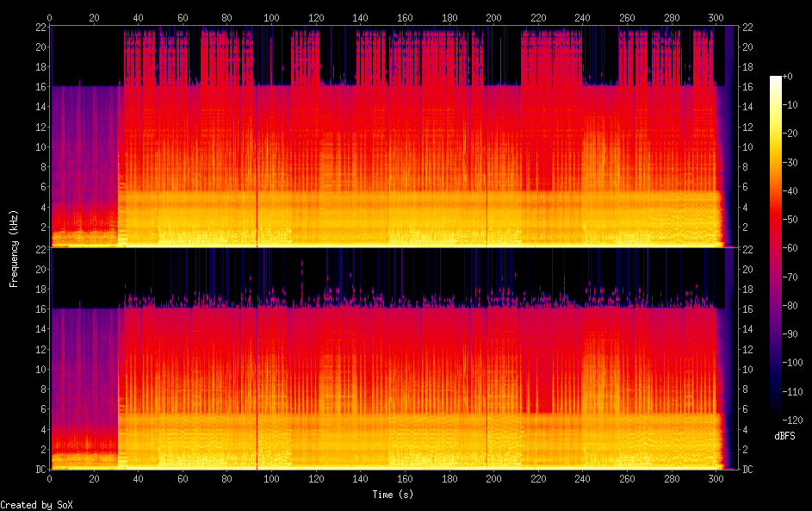Click the "160" tick on the bottom time axis
Screen dimensions: 812x511
pyautogui.click(x=405, y=479)
